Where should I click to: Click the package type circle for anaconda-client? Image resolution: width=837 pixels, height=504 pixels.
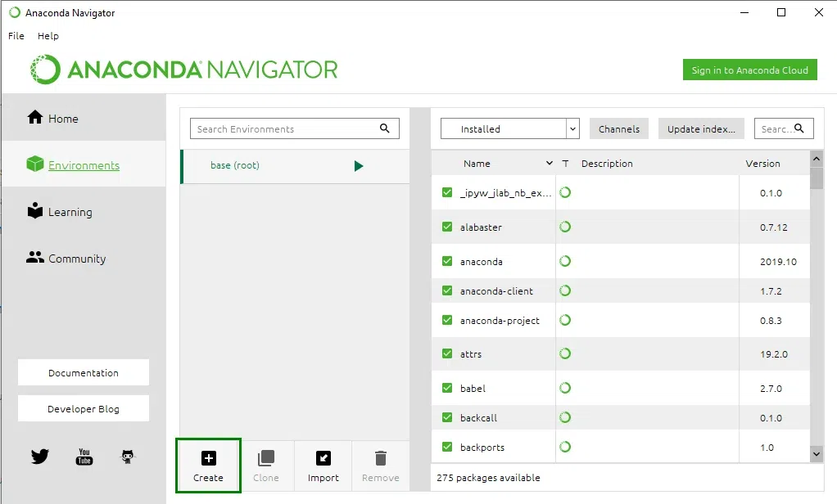[x=565, y=290]
